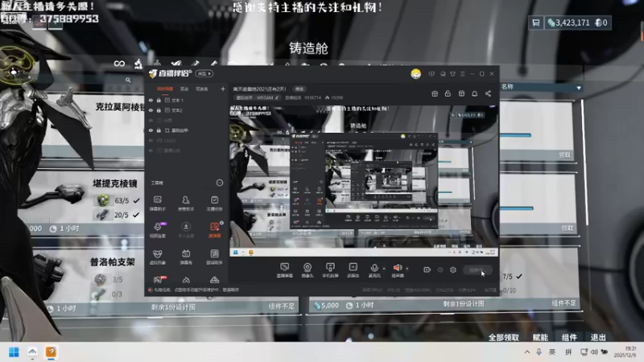Click the padlock icon above preview
Screen dimensions: 644x362
click(448, 93)
